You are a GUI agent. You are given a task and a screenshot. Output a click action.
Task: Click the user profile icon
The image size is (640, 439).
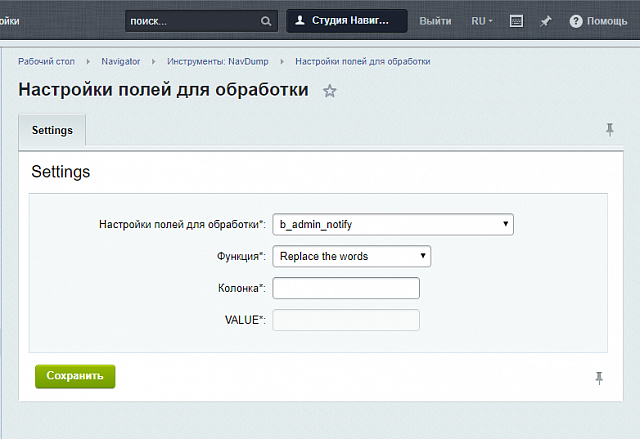(300, 20)
